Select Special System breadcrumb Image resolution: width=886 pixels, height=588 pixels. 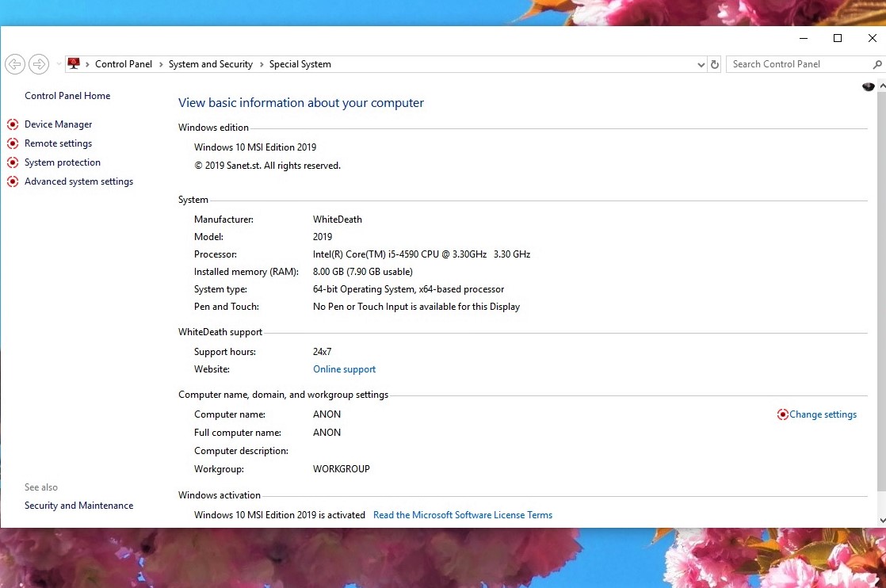pyautogui.click(x=300, y=64)
